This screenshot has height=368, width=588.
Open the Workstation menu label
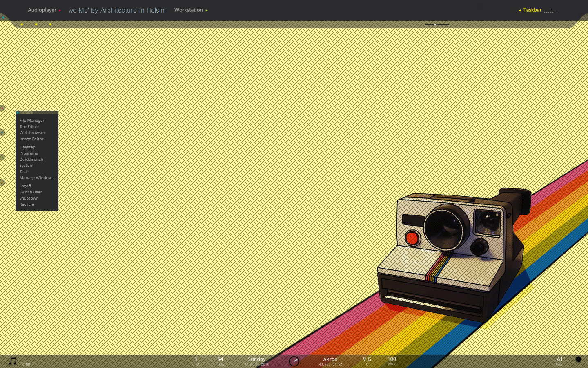(x=188, y=10)
